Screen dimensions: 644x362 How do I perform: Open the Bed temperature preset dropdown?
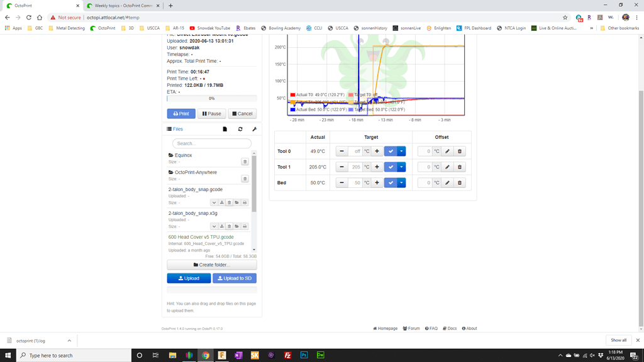(401, 183)
